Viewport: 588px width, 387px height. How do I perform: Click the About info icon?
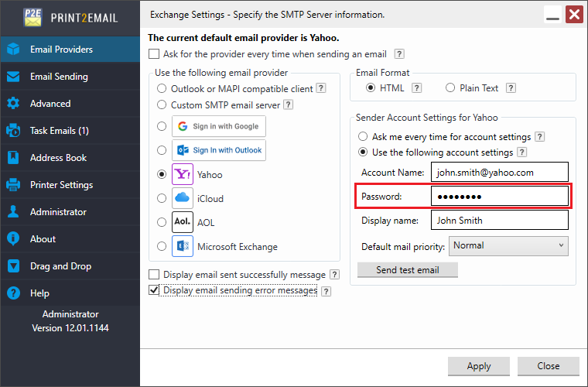pos(13,238)
